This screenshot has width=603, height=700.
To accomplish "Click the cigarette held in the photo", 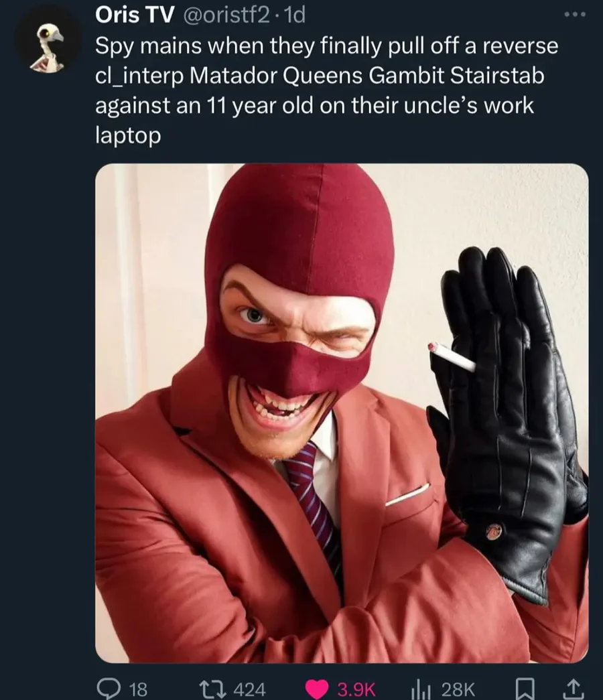I will pos(452,356).
